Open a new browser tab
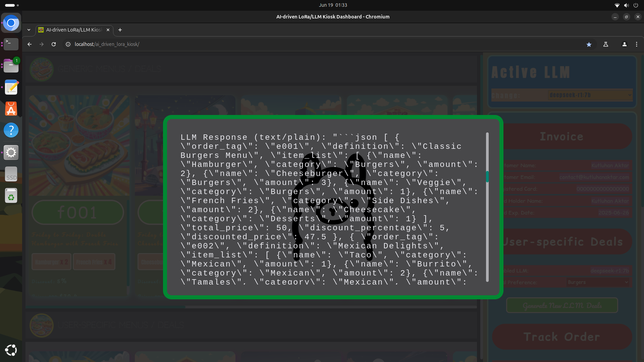This screenshot has width=644, height=362. pyautogui.click(x=120, y=30)
